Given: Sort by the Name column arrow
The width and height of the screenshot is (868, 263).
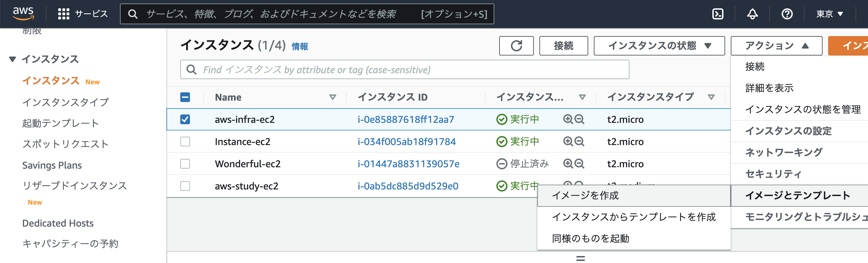Looking at the screenshot, I should point(333,97).
